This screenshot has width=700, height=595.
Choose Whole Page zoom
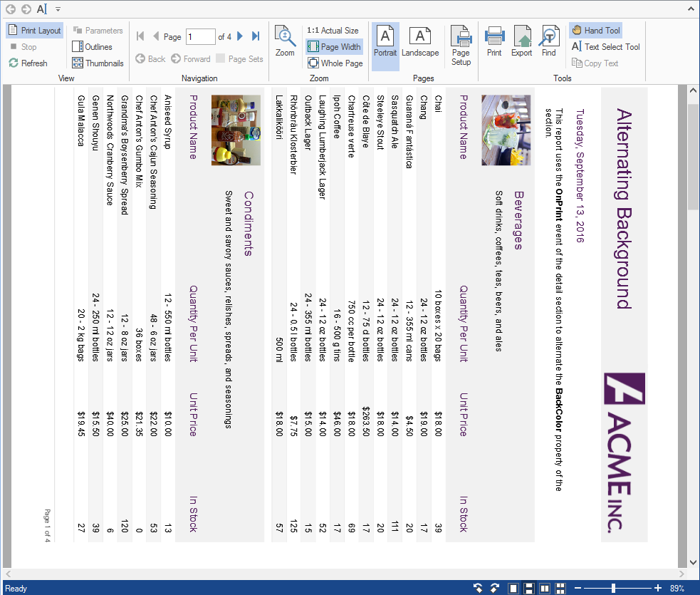[335, 63]
